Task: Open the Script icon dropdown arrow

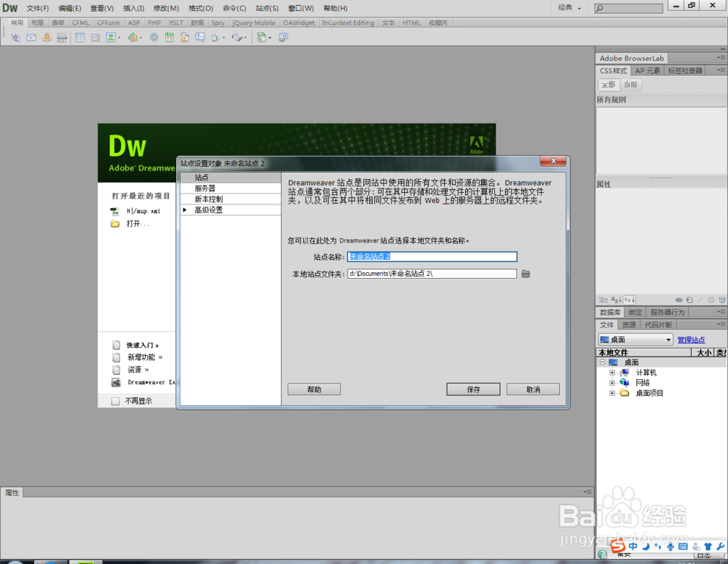Action: click(x=245, y=38)
